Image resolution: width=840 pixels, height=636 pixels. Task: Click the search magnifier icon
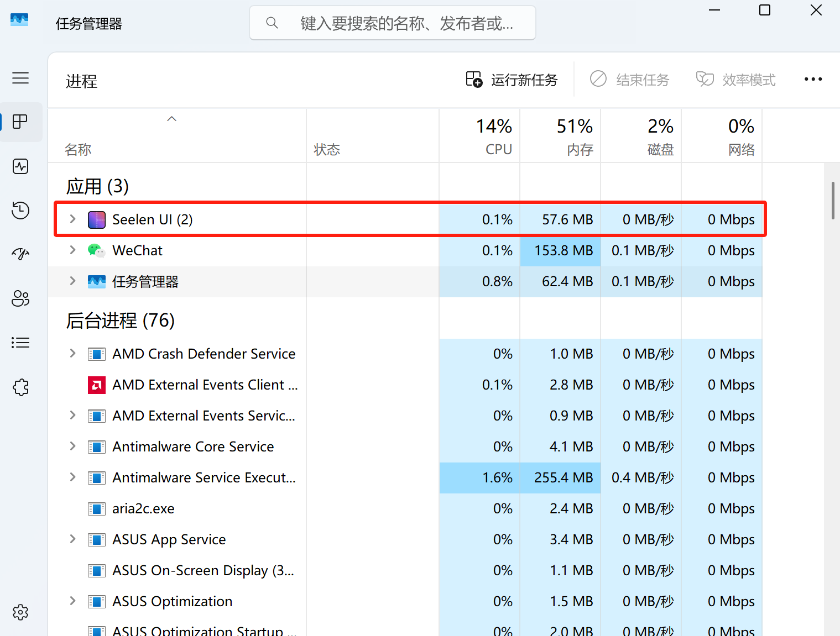pyautogui.click(x=272, y=23)
